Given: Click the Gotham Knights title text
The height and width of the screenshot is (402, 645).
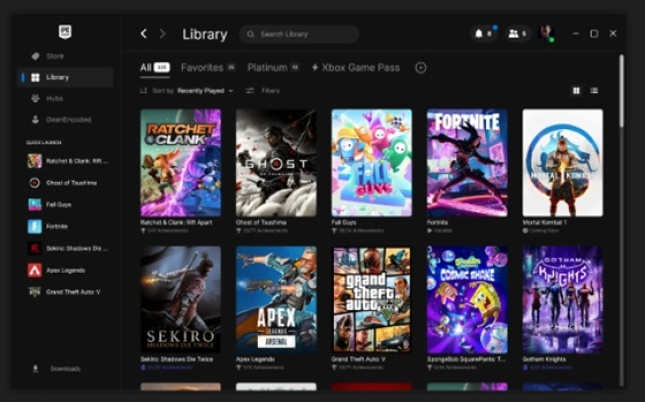Looking at the screenshot, I should [x=544, y=359].
